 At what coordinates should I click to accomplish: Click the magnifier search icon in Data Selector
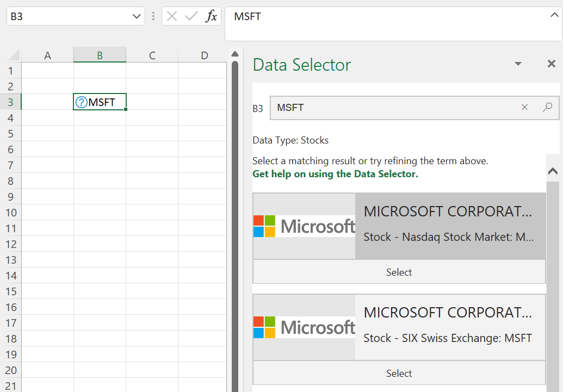(547, 107)
